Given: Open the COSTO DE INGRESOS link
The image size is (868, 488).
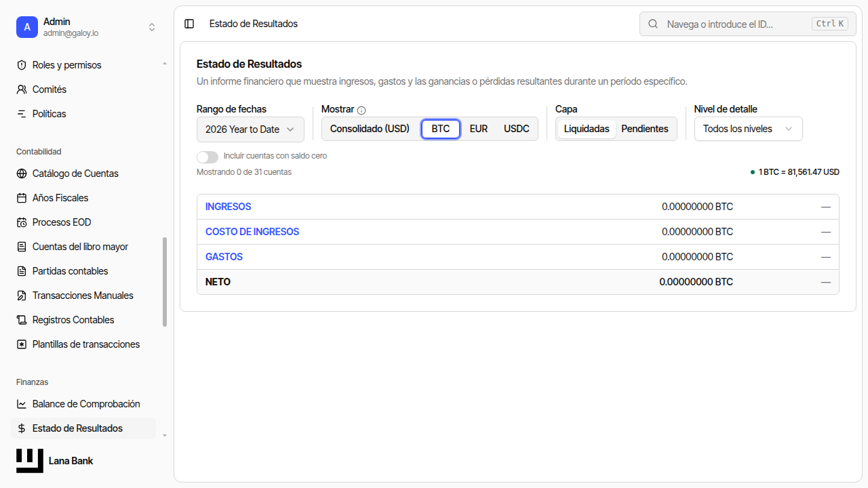Looking at the screenshot, I should tap(252, 232).
